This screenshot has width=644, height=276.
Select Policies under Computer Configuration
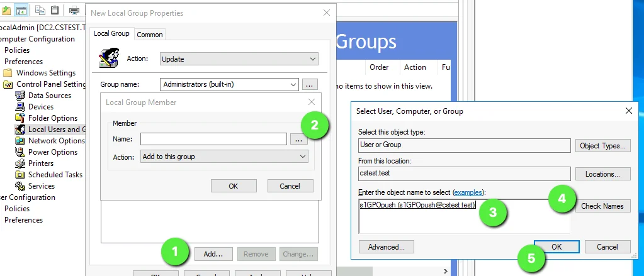coord(17,50)
